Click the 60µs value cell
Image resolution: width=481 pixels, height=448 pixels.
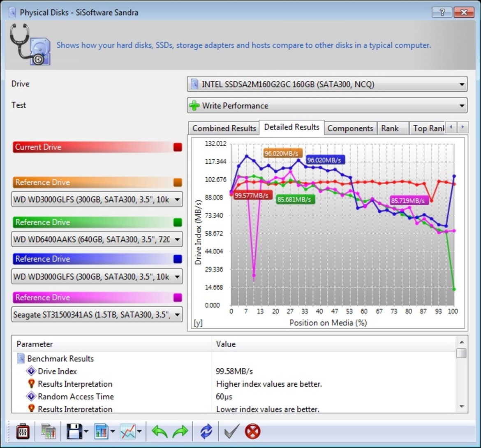coord(224,396)
